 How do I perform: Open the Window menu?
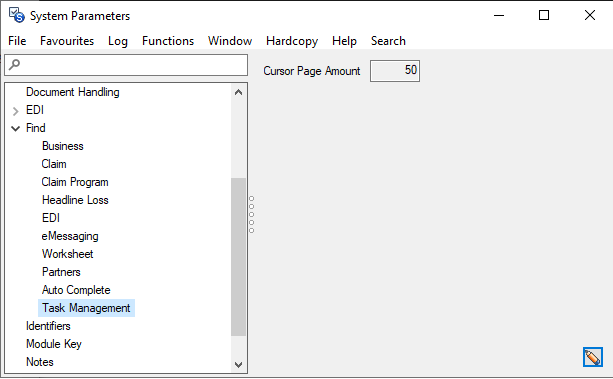pyautogui.click(x=230, y=41)
